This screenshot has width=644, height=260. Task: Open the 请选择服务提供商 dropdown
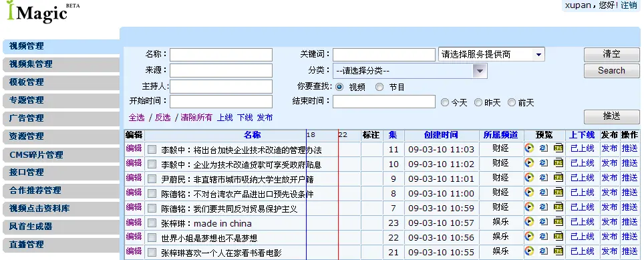[492, 54]
